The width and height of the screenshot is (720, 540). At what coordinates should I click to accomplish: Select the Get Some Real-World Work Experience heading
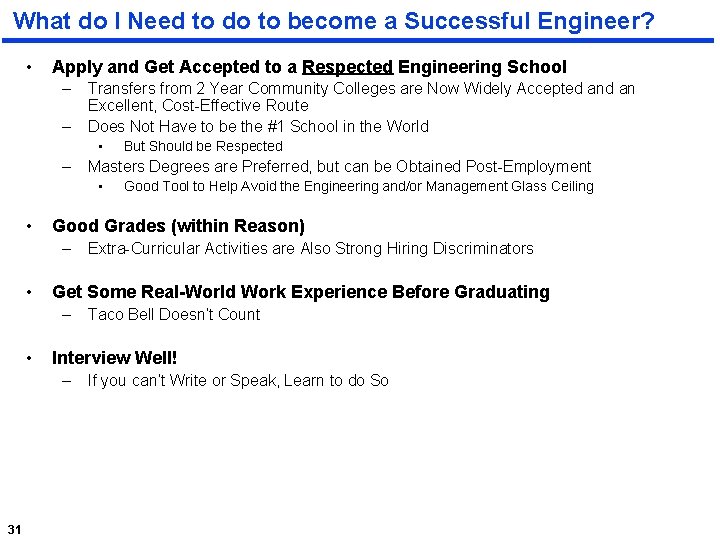coord(301,292)
